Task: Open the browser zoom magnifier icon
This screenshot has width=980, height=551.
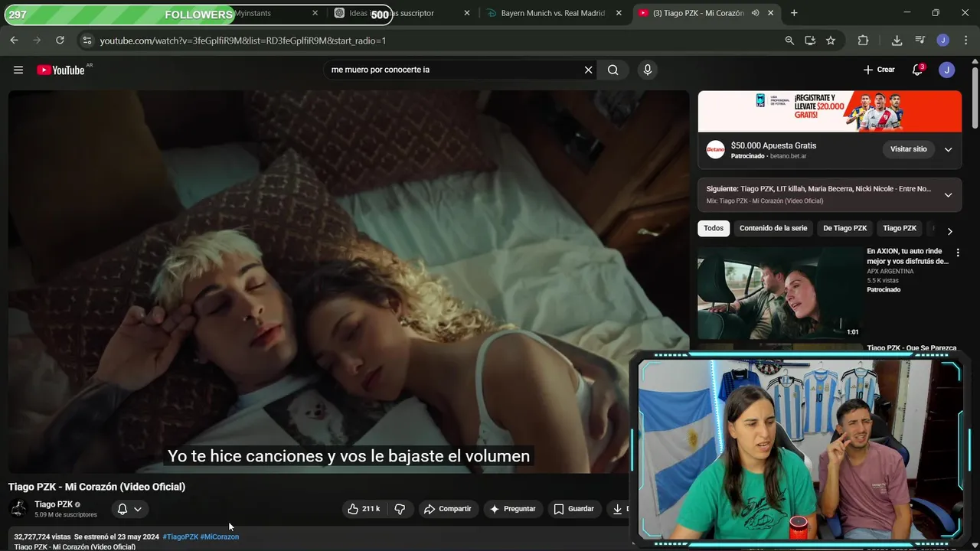Action: pyautogui.click(x=789, y=41)
